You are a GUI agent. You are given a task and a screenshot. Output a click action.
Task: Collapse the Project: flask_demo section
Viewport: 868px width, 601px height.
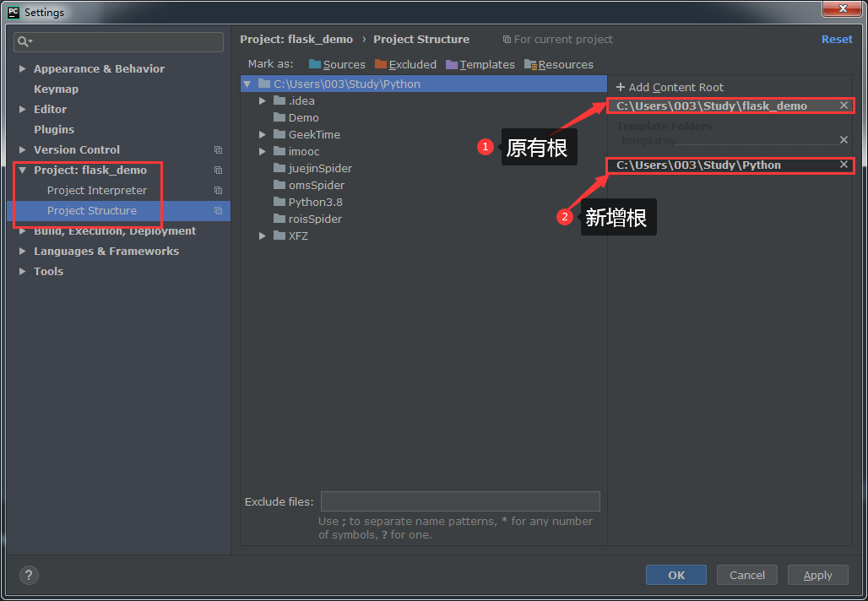pyautogui.click(x=23, y=170)
